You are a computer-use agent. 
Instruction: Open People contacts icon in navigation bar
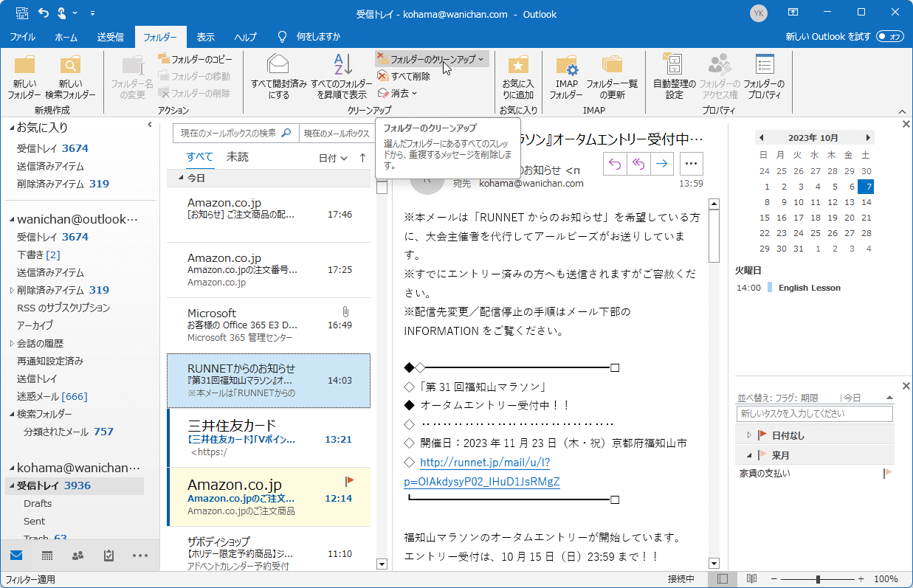click(78, 556)
